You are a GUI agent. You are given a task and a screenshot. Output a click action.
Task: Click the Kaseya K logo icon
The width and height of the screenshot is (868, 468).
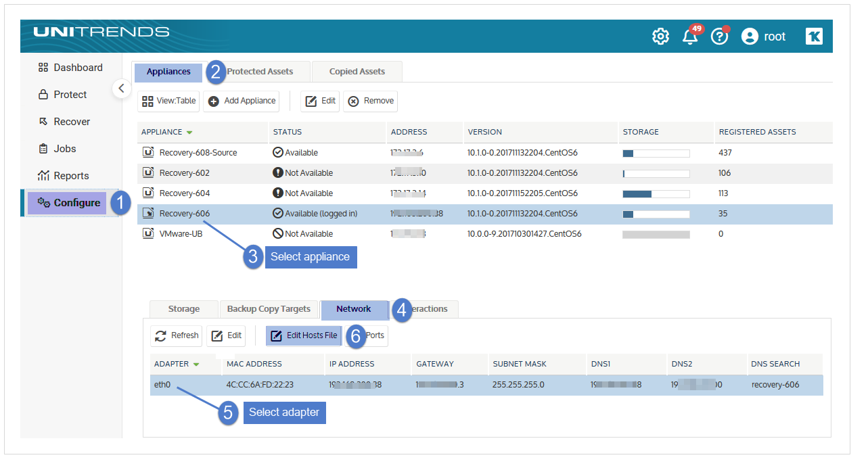coord(814,37)
